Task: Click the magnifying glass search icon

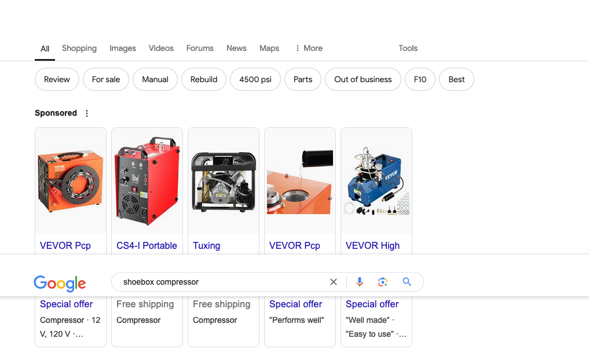Action: [x=407, y=282]
